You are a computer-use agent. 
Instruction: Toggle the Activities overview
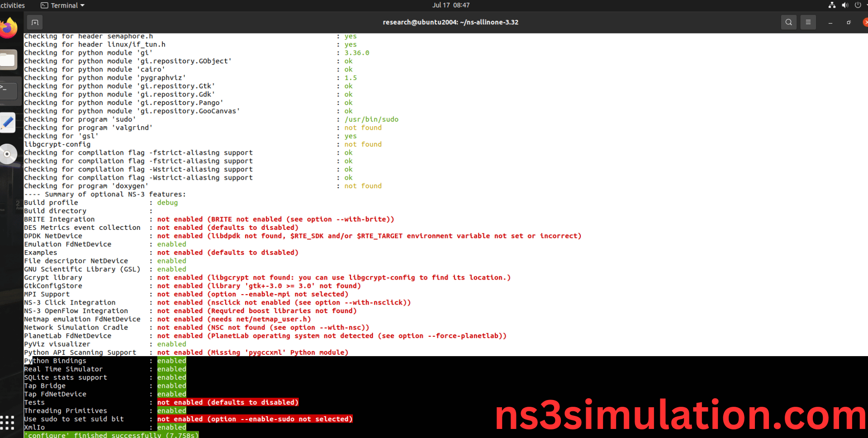(11, 5)
